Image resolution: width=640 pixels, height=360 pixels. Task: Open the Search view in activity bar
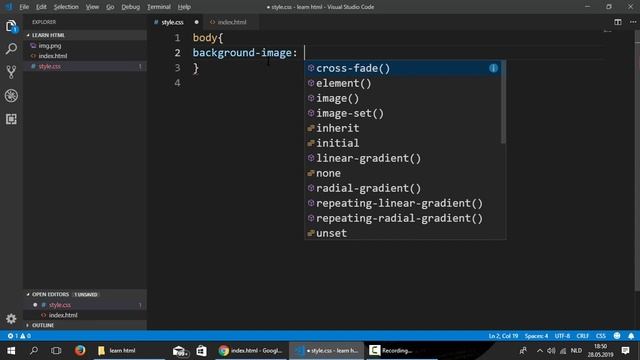click(x=11, y=49)
